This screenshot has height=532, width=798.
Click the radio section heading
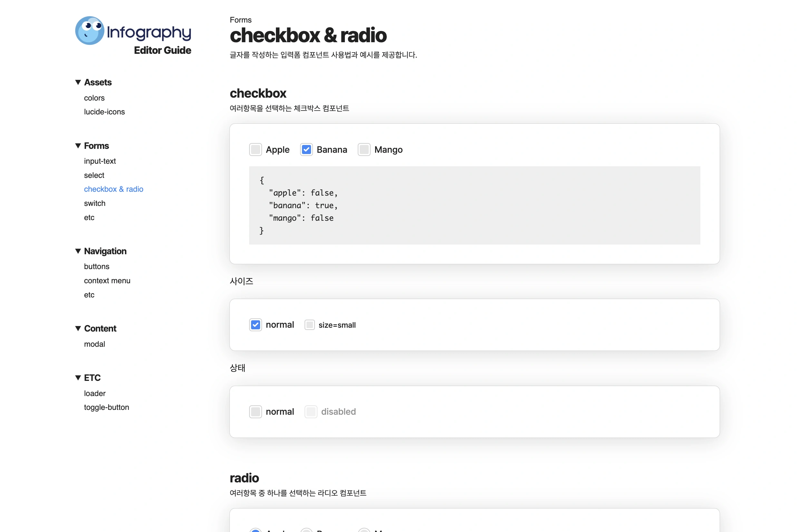point(244,478)
